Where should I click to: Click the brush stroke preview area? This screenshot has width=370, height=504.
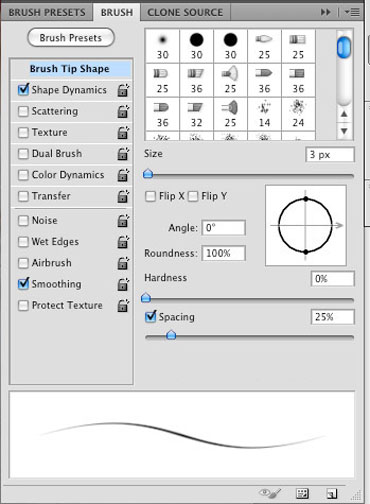(182, 435)
